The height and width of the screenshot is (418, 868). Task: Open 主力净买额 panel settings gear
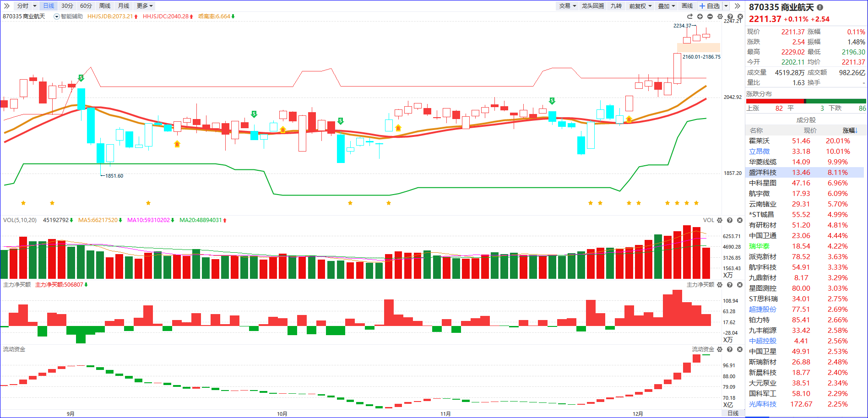[720, 285]
